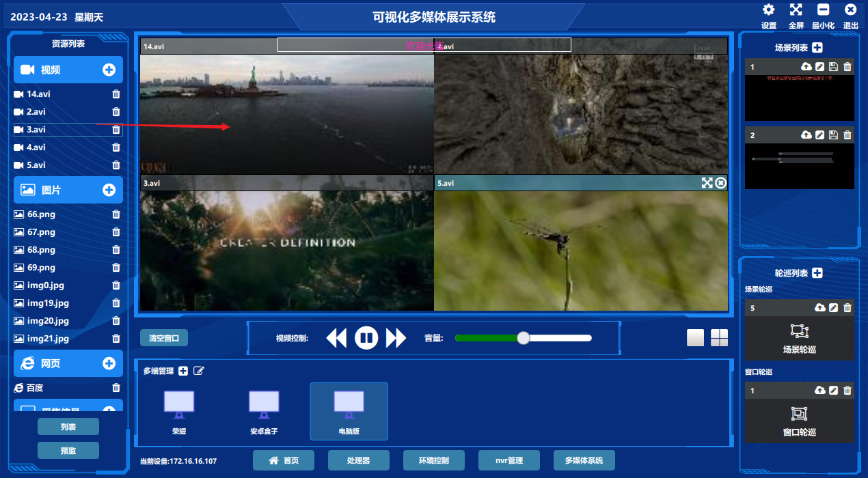
Task: Delete 14.avi from the video list
Action: click(x=116, y=94)
